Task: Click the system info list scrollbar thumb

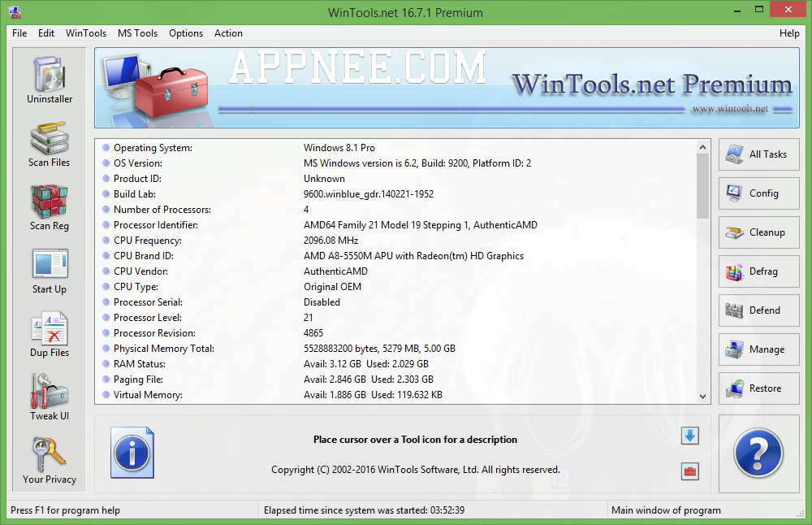Action: tap(702, 187)
